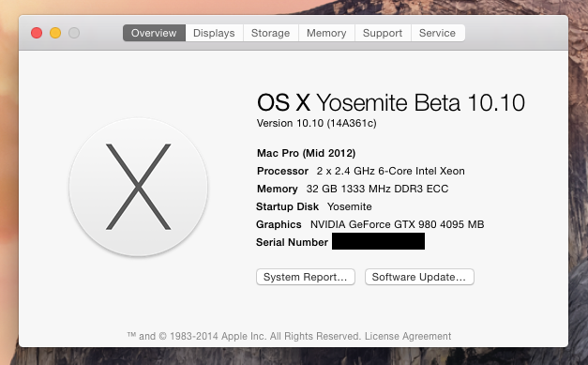The image size is (588, 365).
Task: Open the Displays tab
Action: point(214,33)
